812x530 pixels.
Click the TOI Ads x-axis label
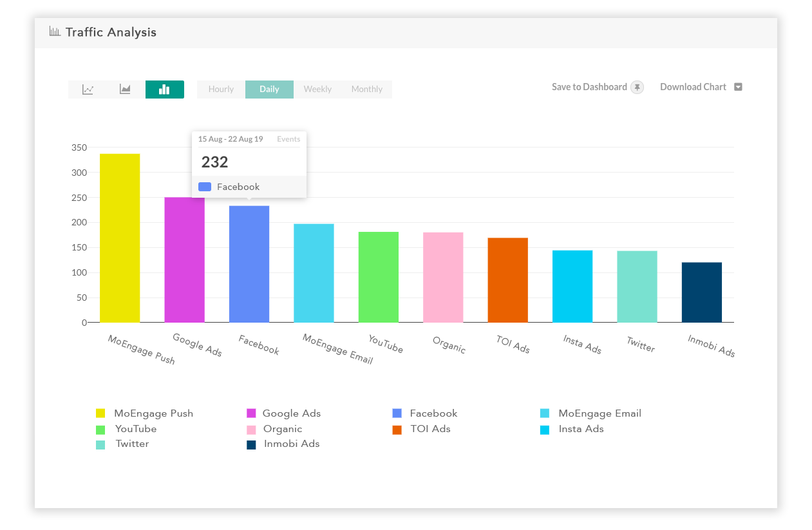click(x=513, y=345)
